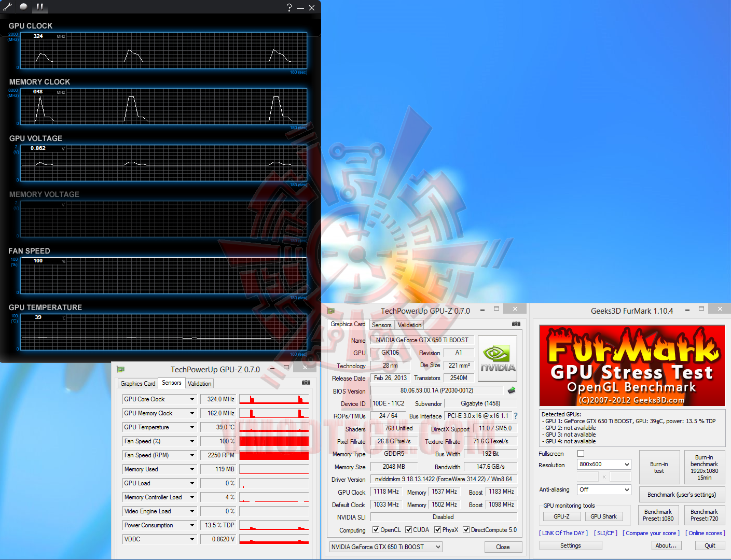Open the GeForce GTX 650 Ti BOOST selector
Viewport: 731px width, 560px height.
(385, 547)
